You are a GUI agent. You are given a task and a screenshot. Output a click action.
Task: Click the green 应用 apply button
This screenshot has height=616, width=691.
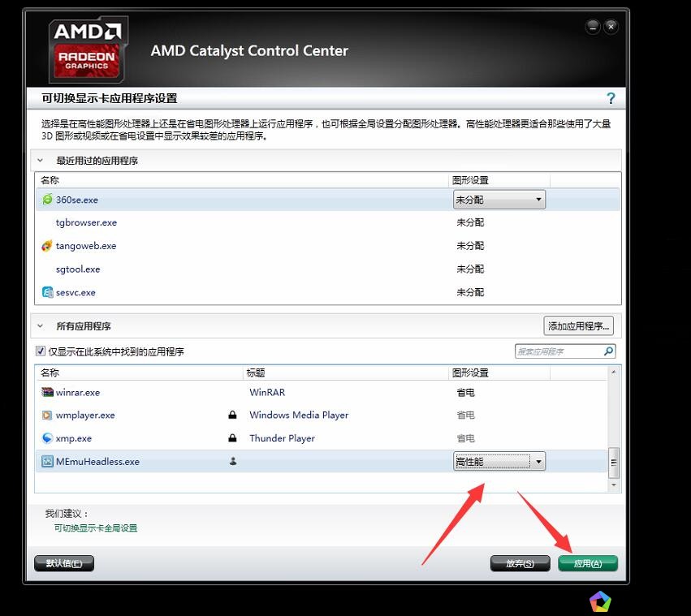pos(588,563)
